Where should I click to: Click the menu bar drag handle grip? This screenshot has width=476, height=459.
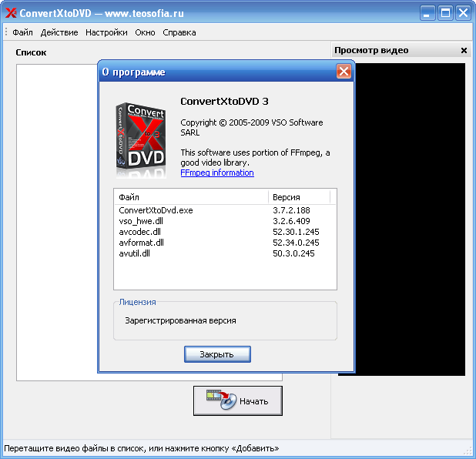[6, 32]
